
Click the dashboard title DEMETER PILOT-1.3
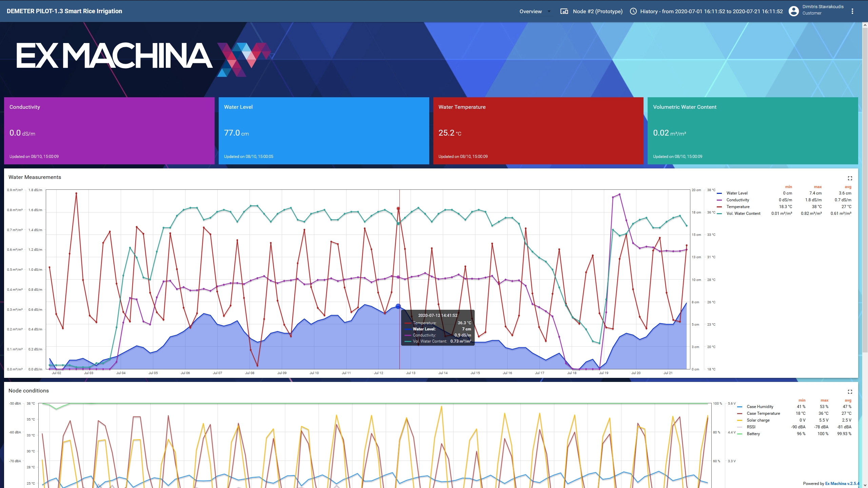click(x=64, y=11)
